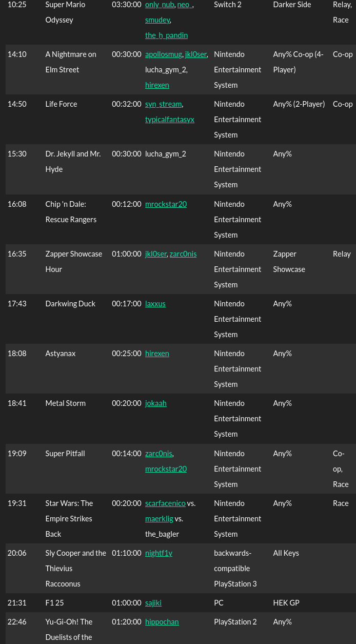This screenshot has width=356, height=644.
Task: Select the Dr. Jekyll and Mr. Hyde game title
Action: (x=73, y=162)
